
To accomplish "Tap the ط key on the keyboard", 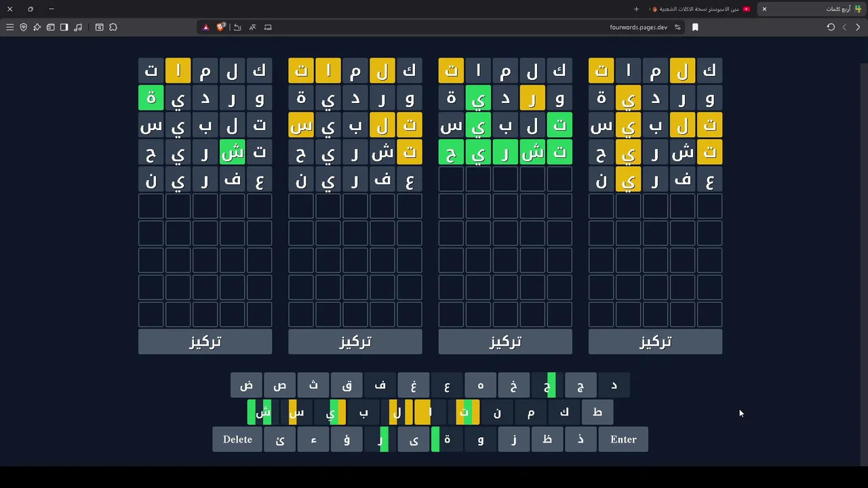I will point(597,412).
